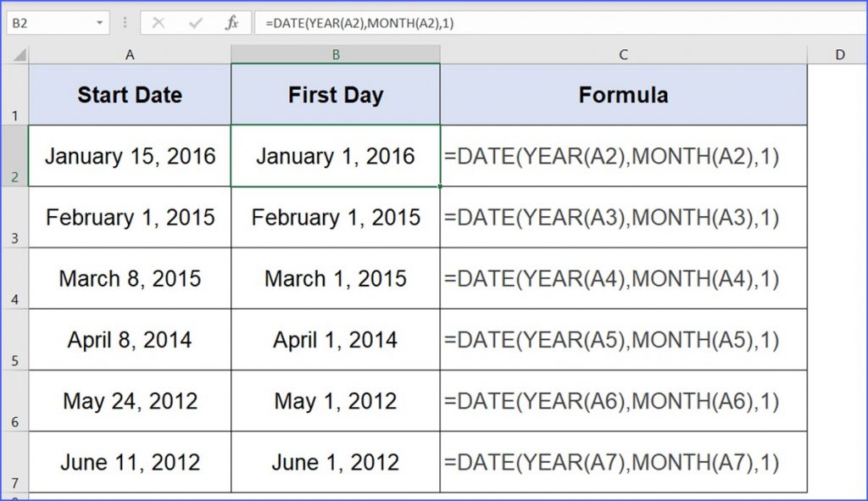Image resolution: width=868 pixels, height=501 pixels.
Task: Select column B header
Action: pos(336,53)
